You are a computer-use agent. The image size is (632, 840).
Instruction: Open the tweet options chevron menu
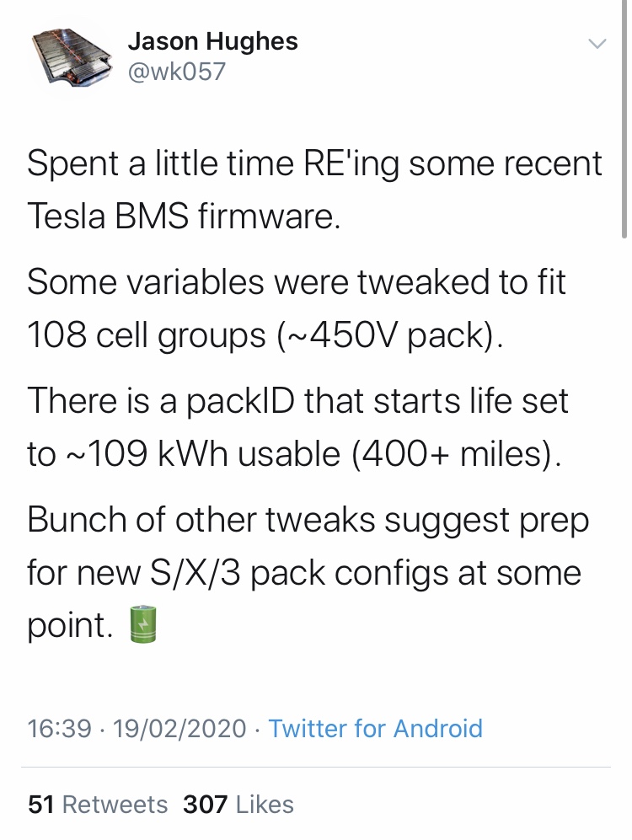(597, 44)
